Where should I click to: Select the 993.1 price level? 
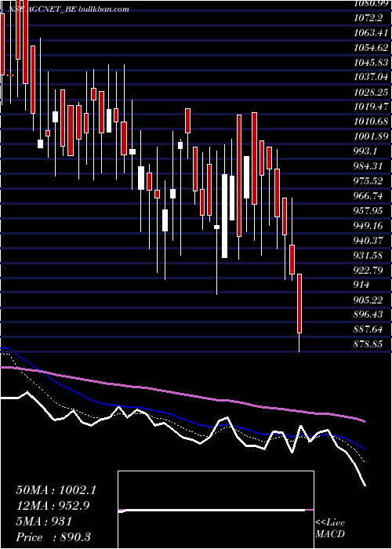tap(365, 151)
